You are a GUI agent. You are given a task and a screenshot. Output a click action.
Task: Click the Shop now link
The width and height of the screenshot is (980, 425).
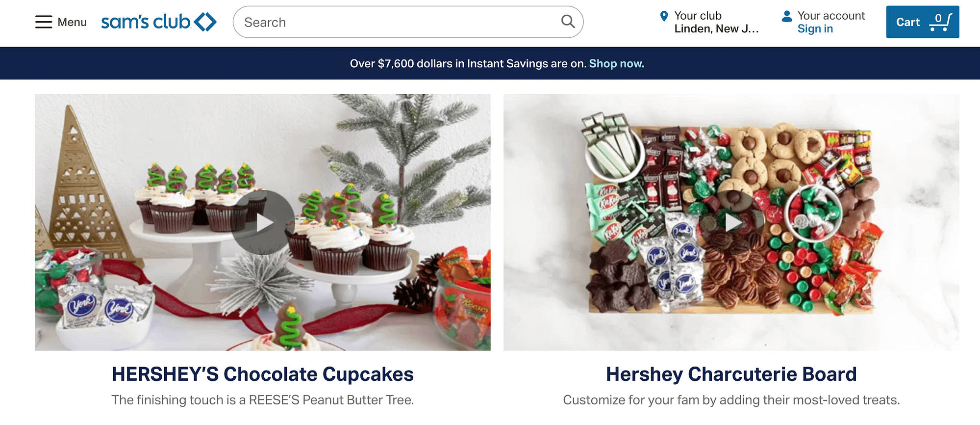[x=617, y=64]
